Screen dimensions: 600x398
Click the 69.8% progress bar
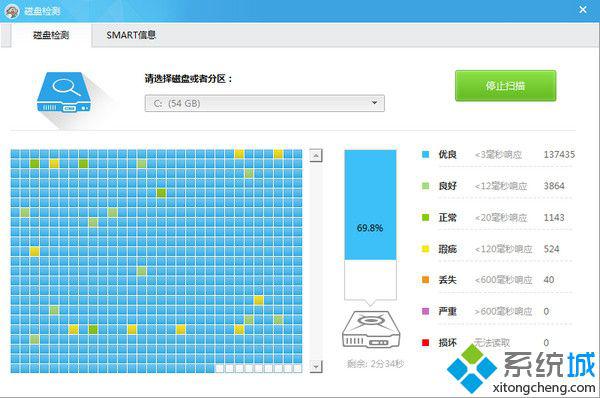(370, 225)
